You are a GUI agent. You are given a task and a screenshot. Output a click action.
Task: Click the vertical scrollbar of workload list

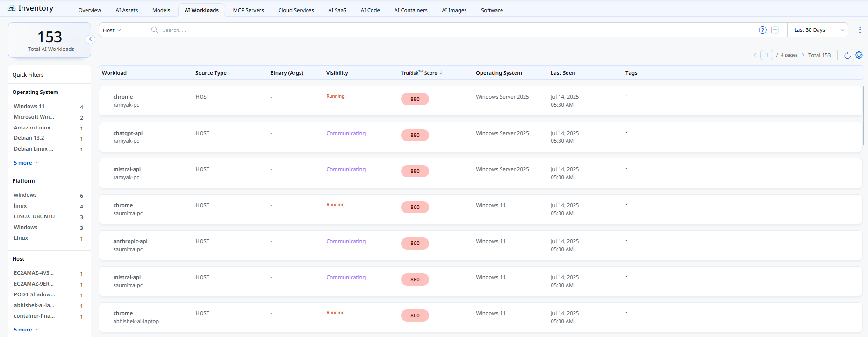(x=864, y=115)
